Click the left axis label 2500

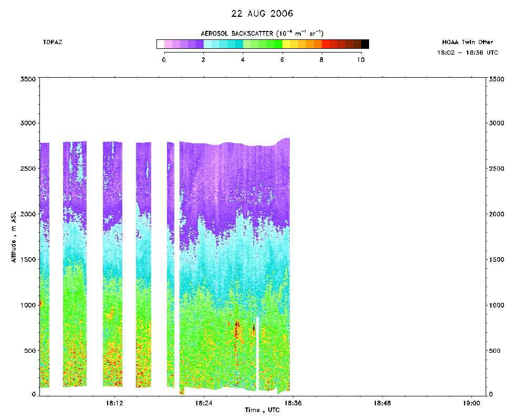28,169
